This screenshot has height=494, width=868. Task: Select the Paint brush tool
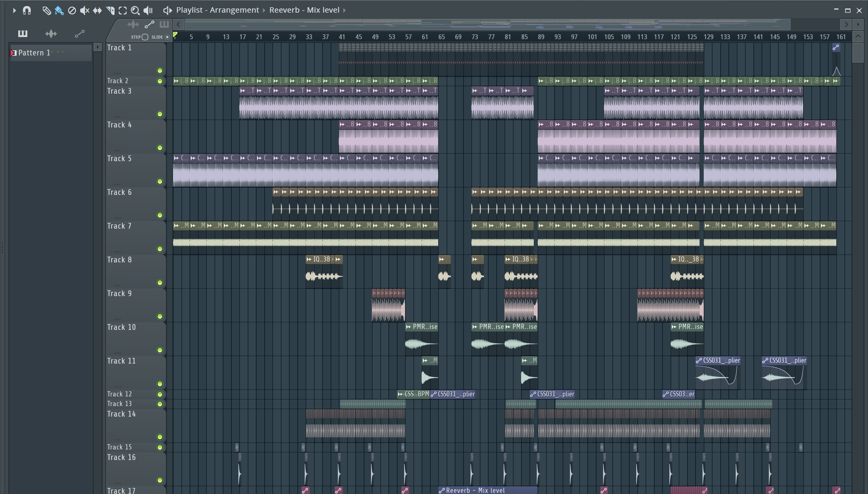59,11
